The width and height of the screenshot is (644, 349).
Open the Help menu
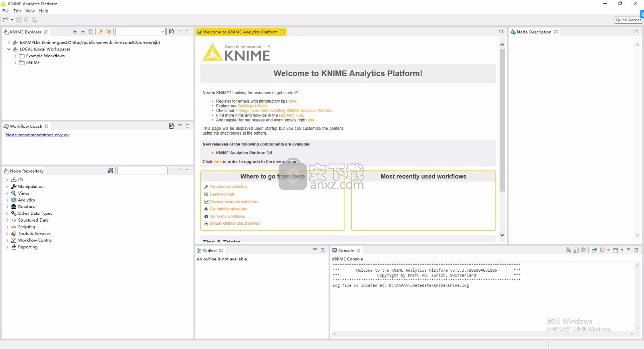click(x=43, y=11)
